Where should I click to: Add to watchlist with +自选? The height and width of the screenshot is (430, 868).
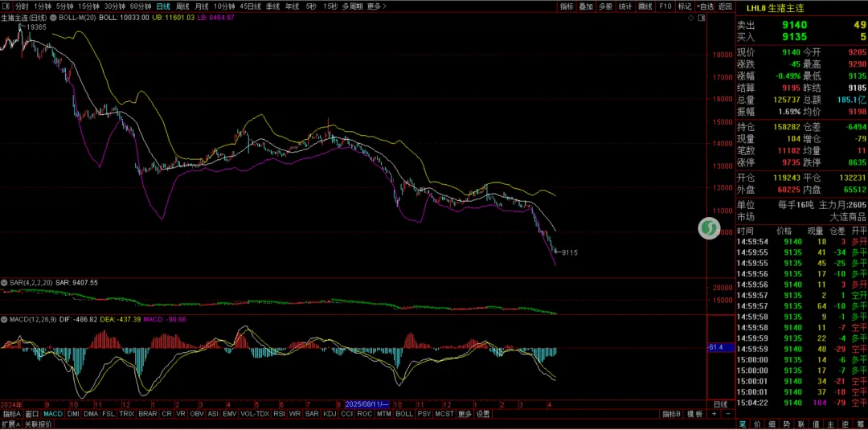706,6
